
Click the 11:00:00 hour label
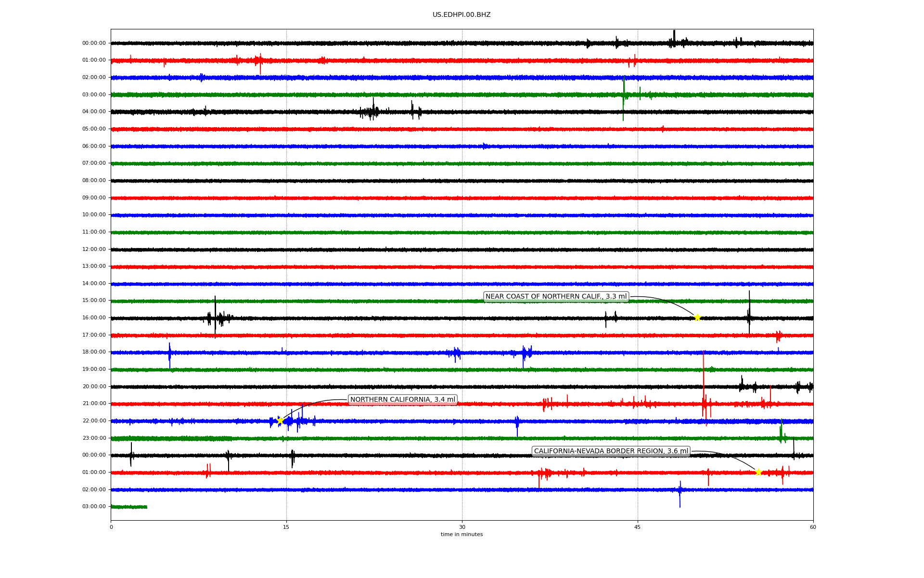coord(94,232)
